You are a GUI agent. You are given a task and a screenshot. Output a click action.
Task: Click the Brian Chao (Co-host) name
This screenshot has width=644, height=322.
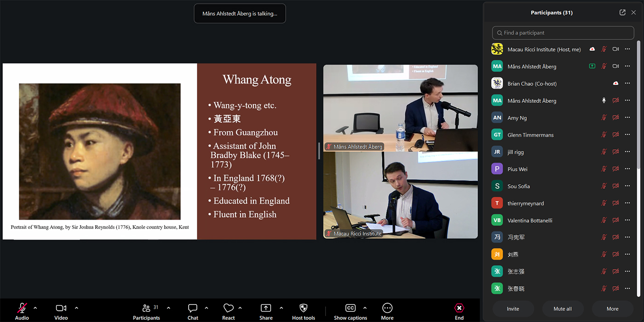pos(532,84)
